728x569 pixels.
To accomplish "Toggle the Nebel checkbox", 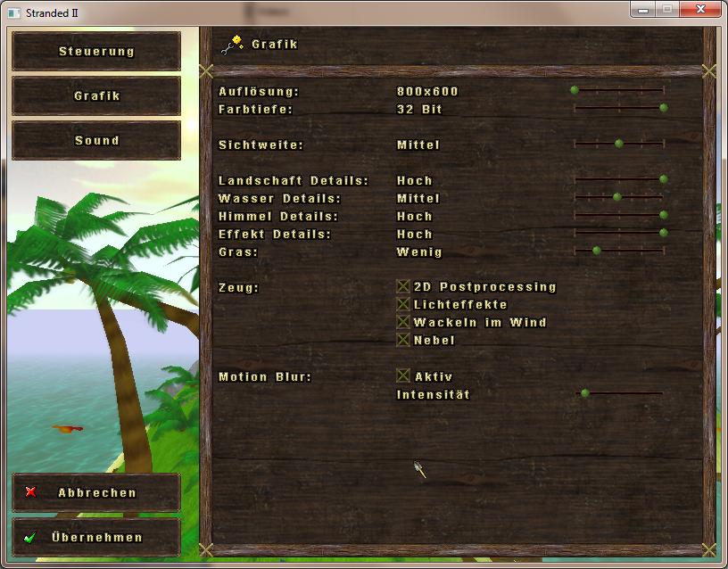I will 403,340.
